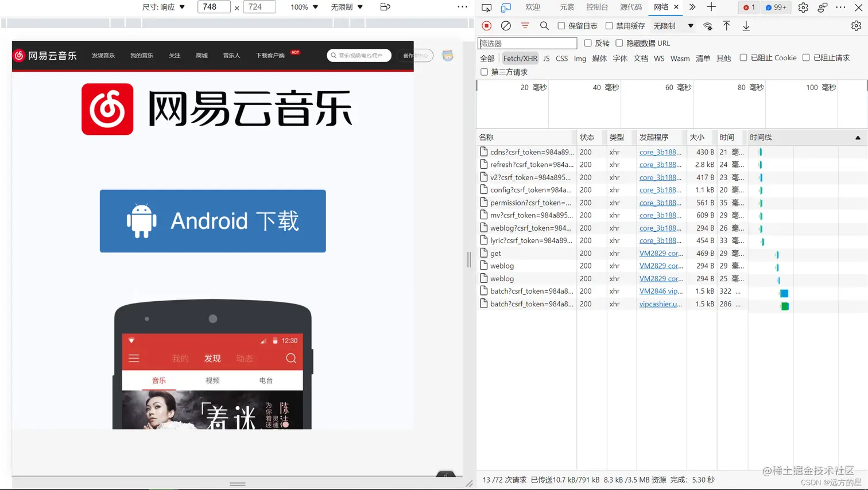The height and width of the screenshot is (490, 868).
Task: Click the import HAR upload arrow icon
Action: 727,26
